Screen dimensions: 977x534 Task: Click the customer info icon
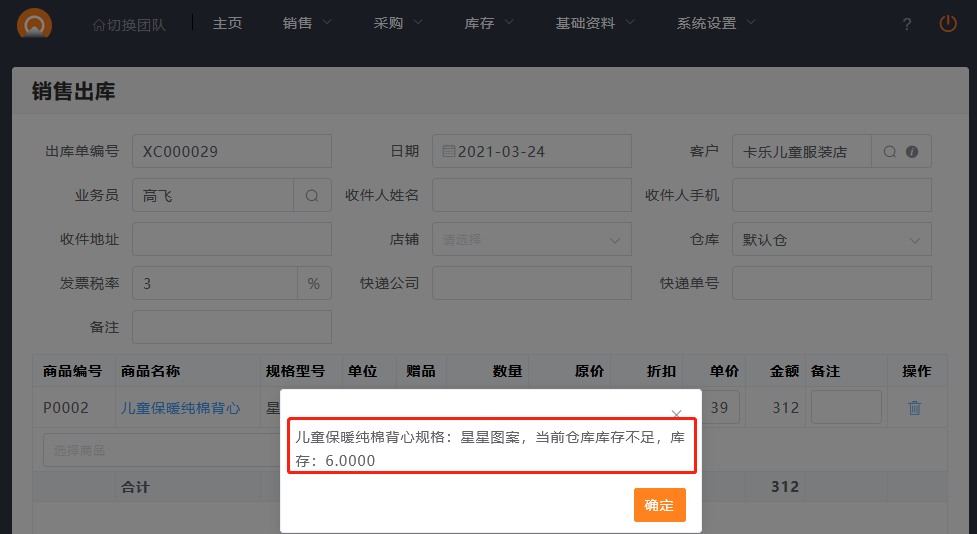912,152
